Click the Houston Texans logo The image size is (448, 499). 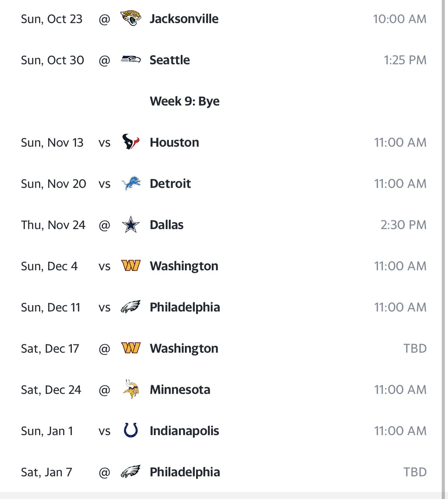[130, 142]
